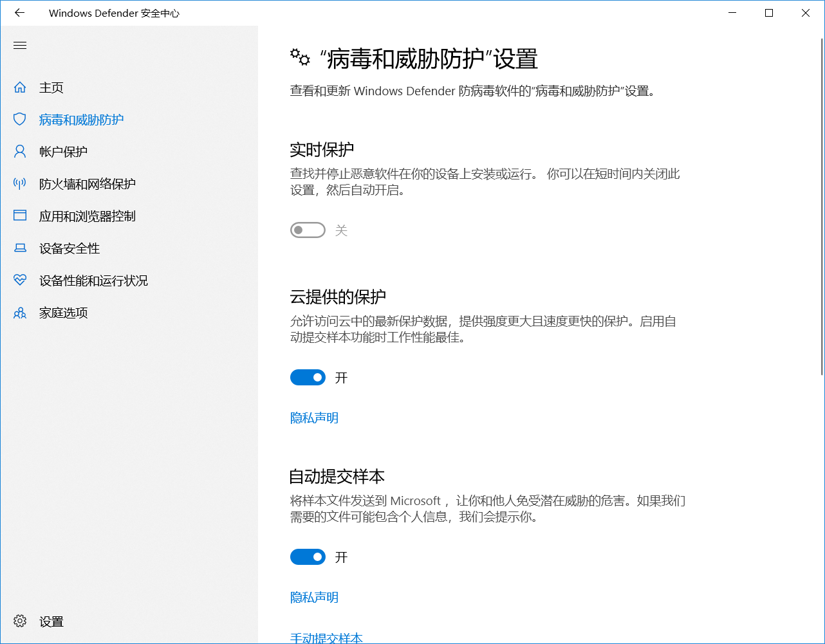Click the gear icon for 设置
This screenshot has height=644, width=825.
[x=20, y=621]
